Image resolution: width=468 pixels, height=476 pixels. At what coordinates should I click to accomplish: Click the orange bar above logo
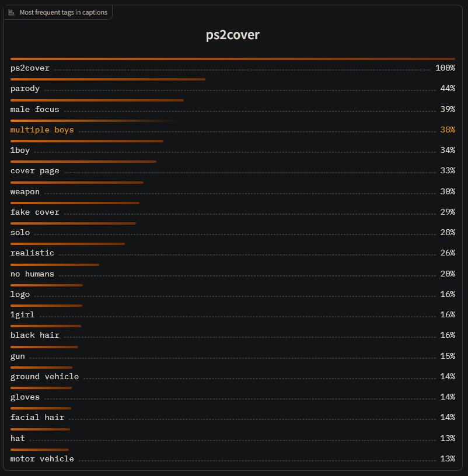[x=47, y=285]
